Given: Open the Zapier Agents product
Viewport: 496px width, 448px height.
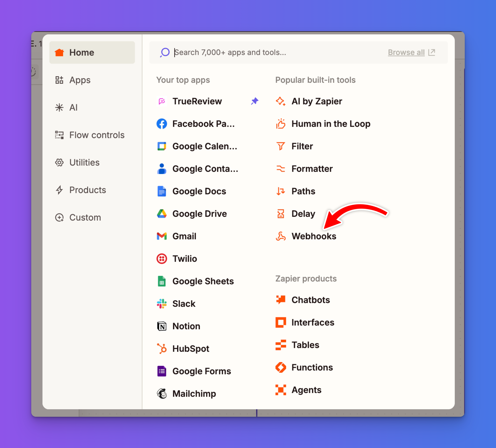Looking at the screenshot, I should coord(306,390).
